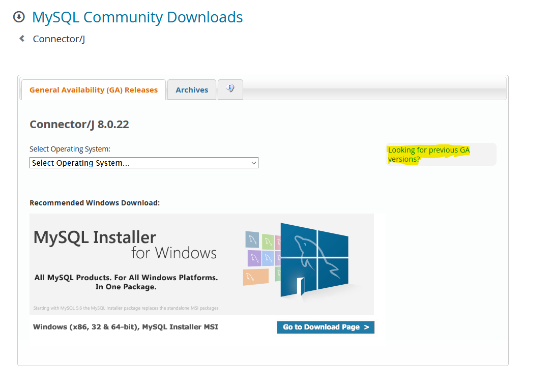Follow 'Looking for previous GA versions?' link
The width and height of the screenshot is (553, 392).
428,155
